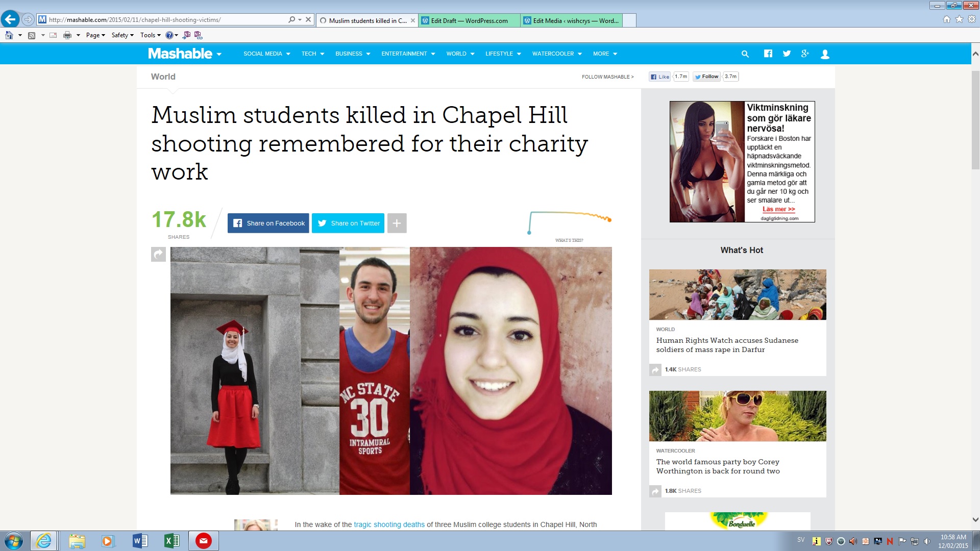Click Share on Twitter button
This screenshot has height=551, width=980.
(348, 223)
